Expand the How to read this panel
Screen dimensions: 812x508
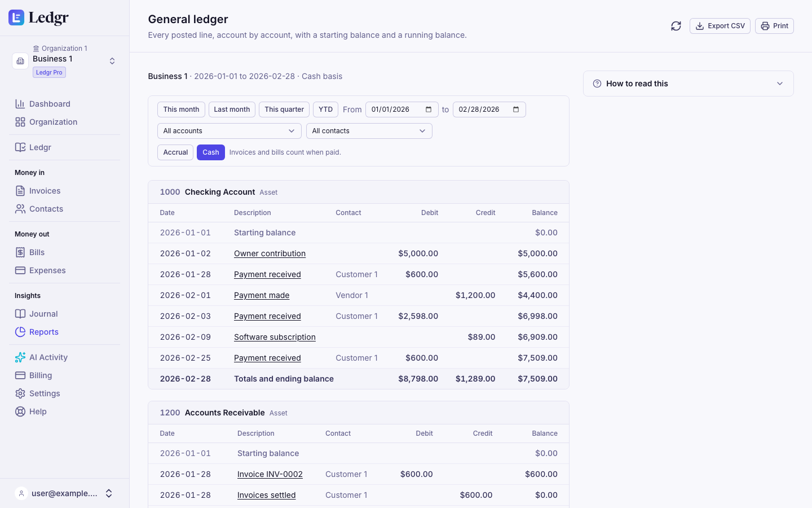pos(689,84)
